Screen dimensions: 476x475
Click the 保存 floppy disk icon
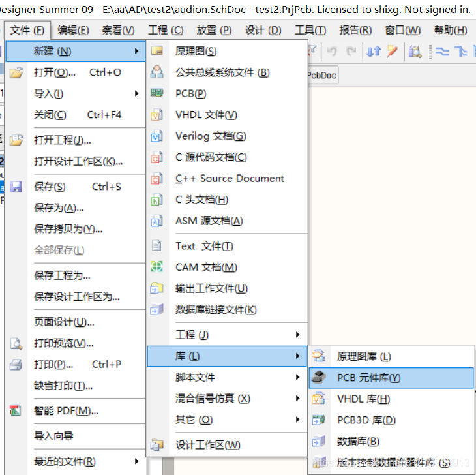(16, 187)
